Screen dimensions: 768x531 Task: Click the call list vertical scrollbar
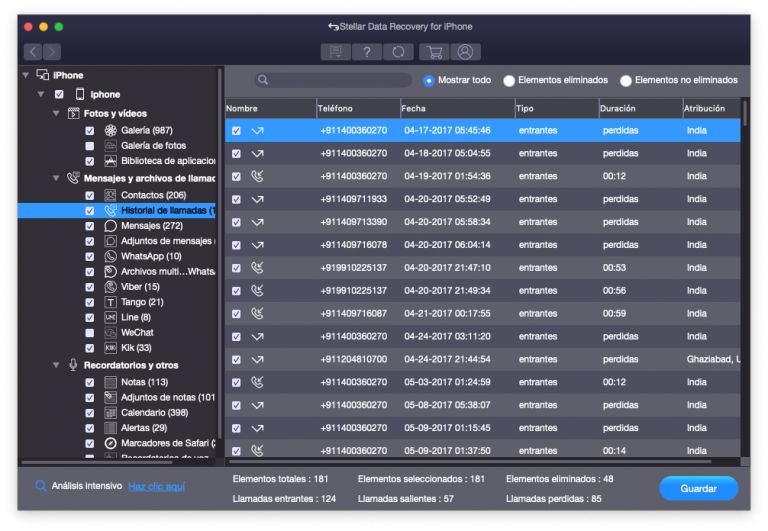click(745, 113)
